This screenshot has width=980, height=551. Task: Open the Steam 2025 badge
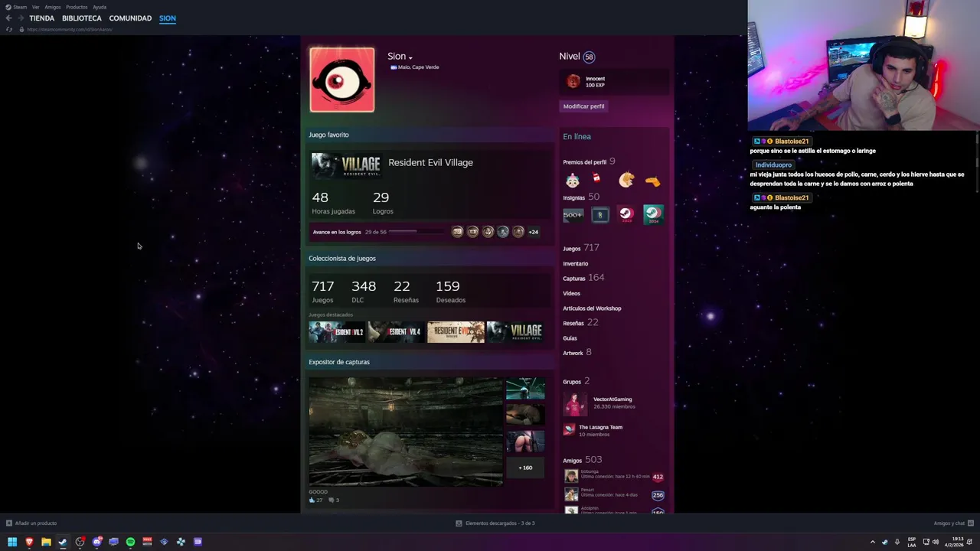click(626, 215)
